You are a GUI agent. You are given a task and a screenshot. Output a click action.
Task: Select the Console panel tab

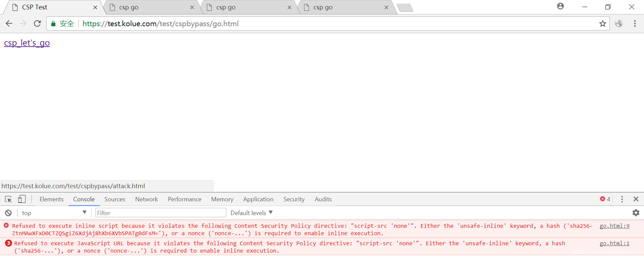point(84,199)
